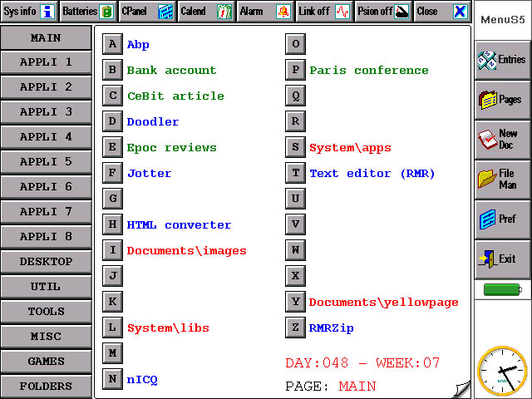Open Documents\images folder

click(186, 251)
